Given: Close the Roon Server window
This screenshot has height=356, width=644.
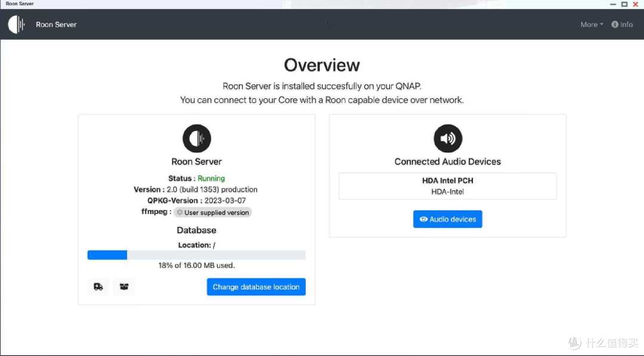Looking at the screenshot, I should (x=636, y=4).
